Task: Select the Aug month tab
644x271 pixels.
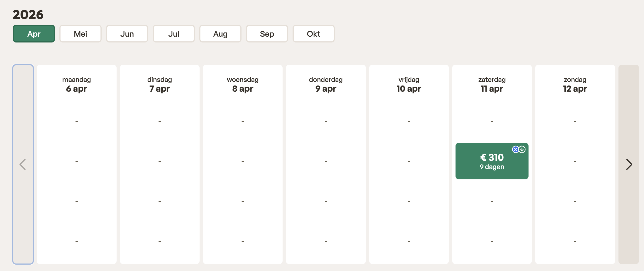Action: (220, 34)
